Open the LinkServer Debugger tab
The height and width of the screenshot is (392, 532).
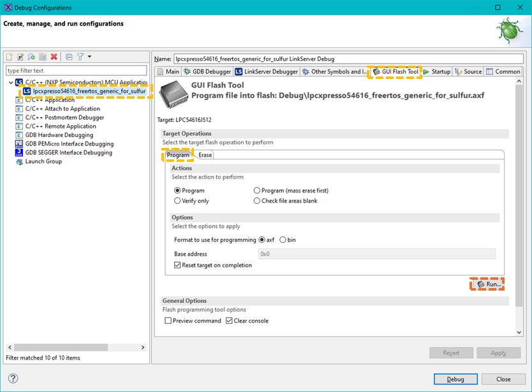(267, 71)
